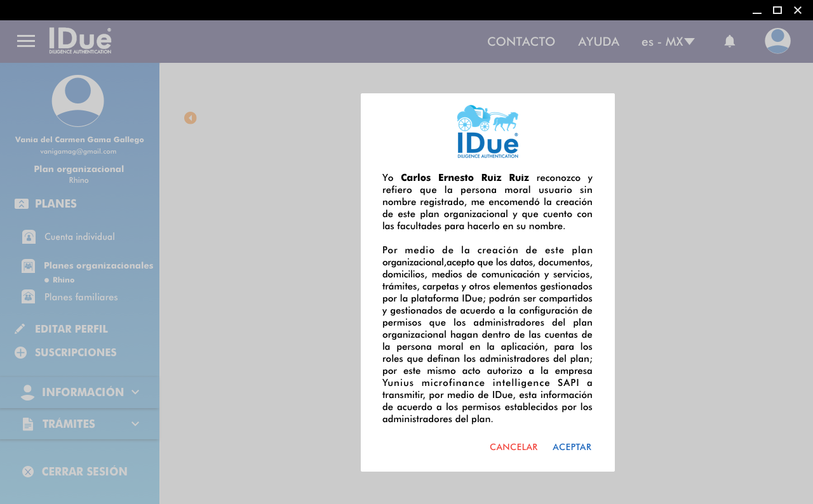Click the Cerrar Sesión X icon

[28, 472]
